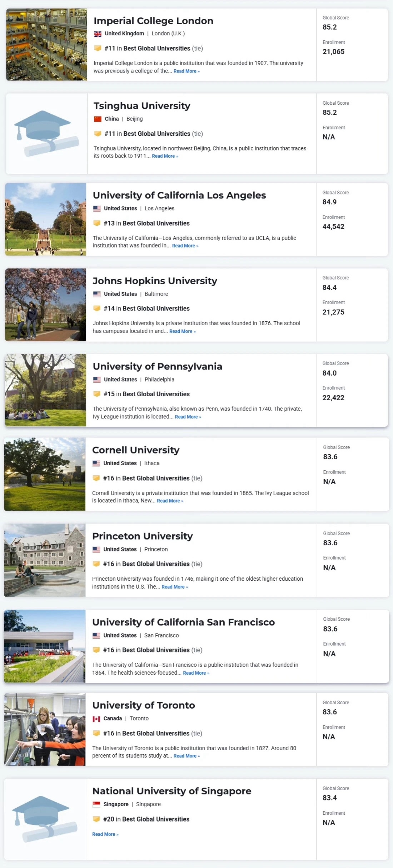The width and height of the screenshot is (393, 868).
Task: Expand Read More under National University of Singapore
Action: tap(105, 834)
